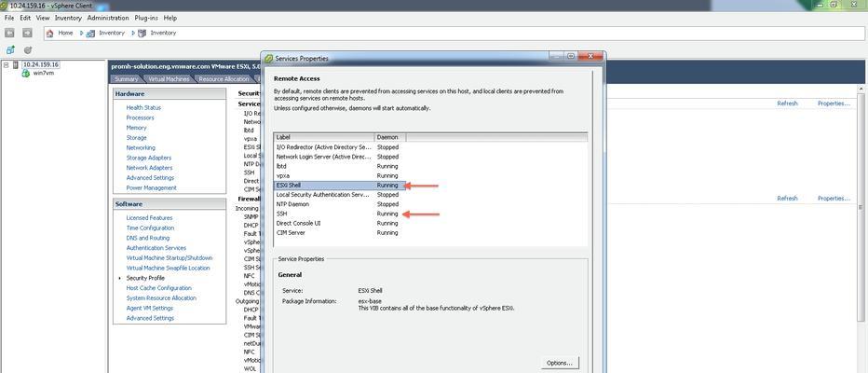This screenshot has height=373, width=868.
Task: Open Agent VM Settings
Action: click(x=149, y=308)
